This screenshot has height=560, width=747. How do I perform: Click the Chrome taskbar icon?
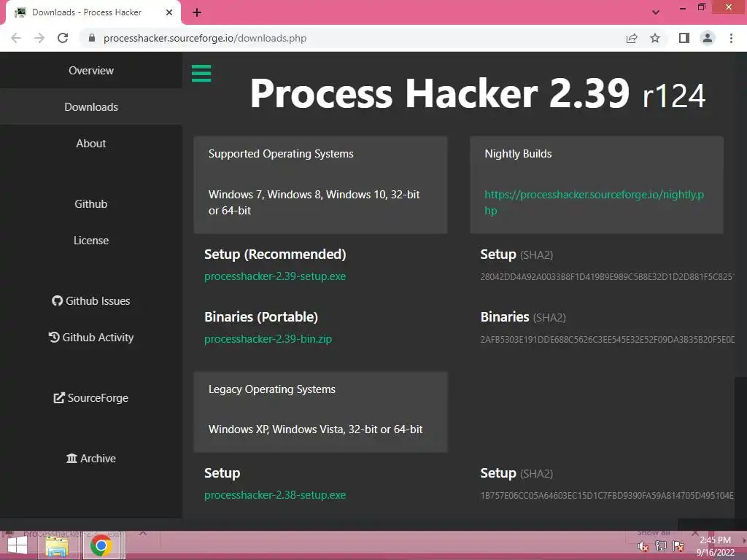click(x=101, y=545)
